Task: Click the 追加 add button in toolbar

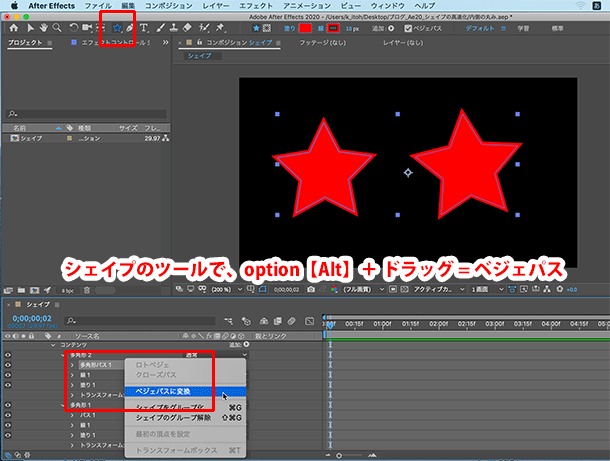Action: (x=383, y=28)
